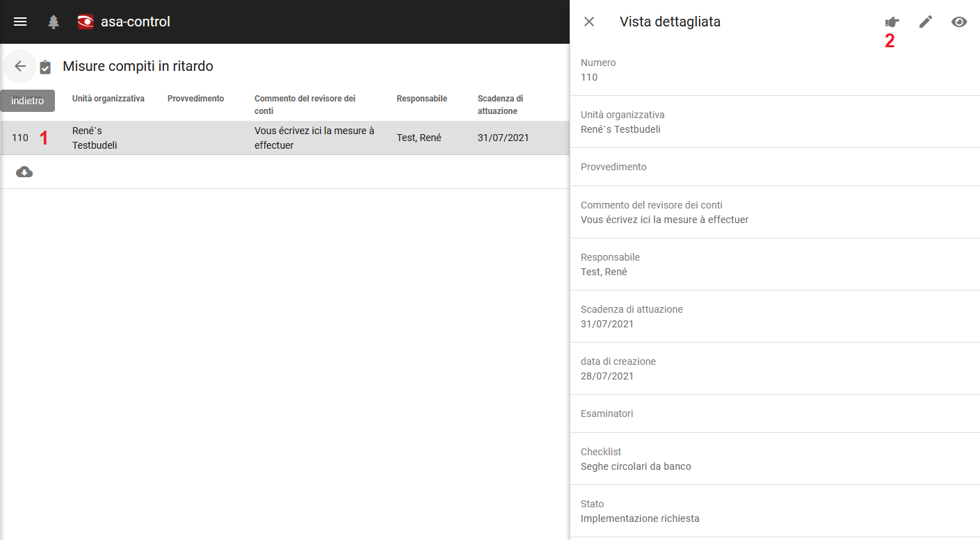Go back using the left arrow button

point(20,66)
